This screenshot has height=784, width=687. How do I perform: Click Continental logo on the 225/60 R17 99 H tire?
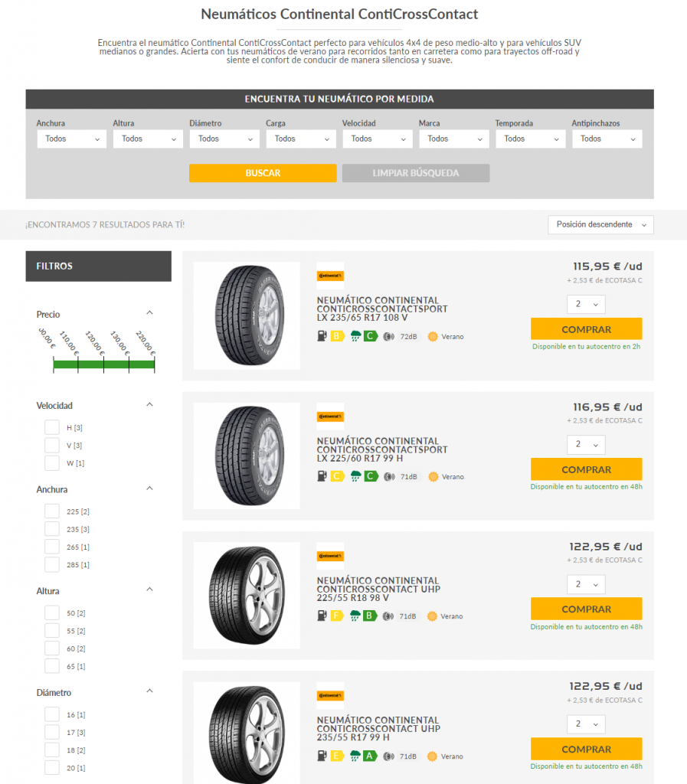coord(330,416)
